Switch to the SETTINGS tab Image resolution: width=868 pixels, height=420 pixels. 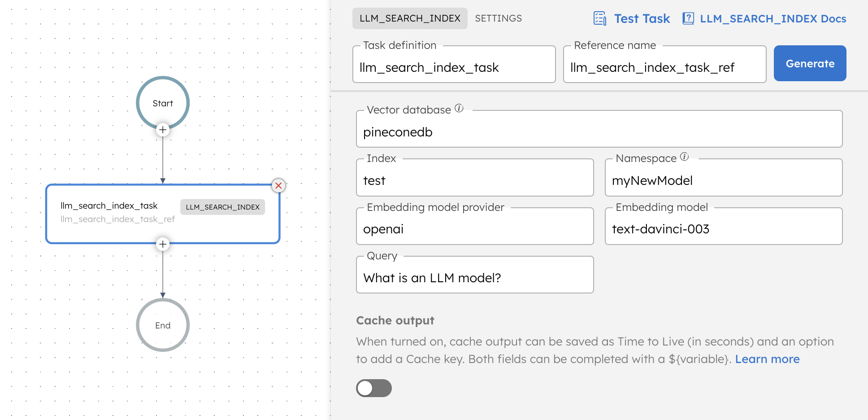click(x=498, y=18)
